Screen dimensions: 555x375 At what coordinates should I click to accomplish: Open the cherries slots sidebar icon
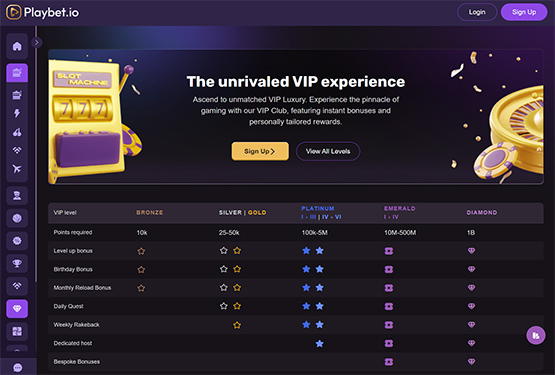[x=17, y=132]
